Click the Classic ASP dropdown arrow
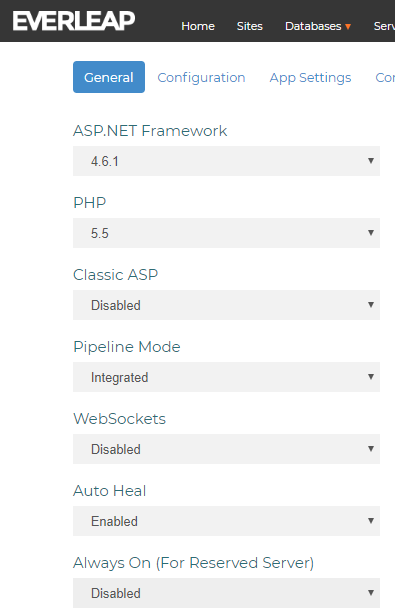Screen dimensions: 395x615 371,305
